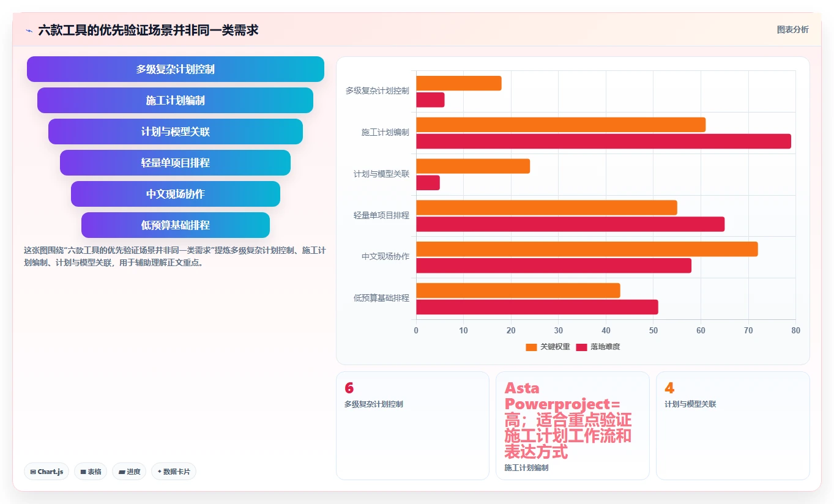Click the red bar for 计划与模型关联
This screenshot has height=504, width=834.
(428, 183)
